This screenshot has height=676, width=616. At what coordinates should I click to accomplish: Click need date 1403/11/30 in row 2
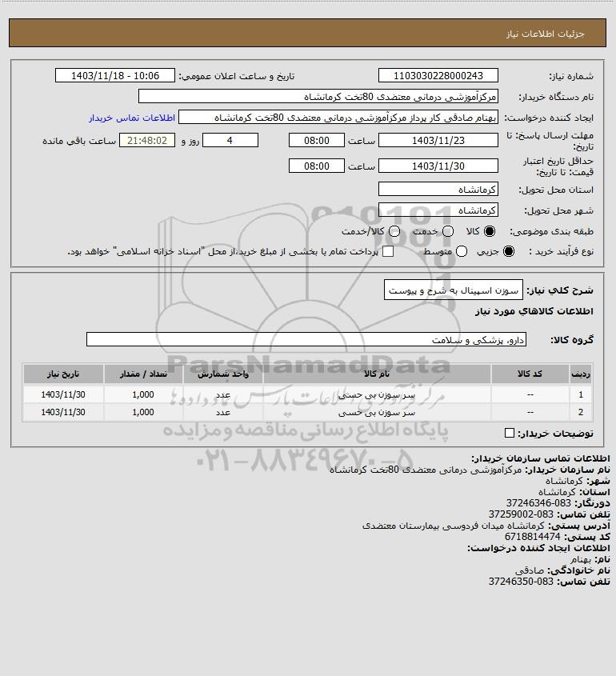[63, 412]
